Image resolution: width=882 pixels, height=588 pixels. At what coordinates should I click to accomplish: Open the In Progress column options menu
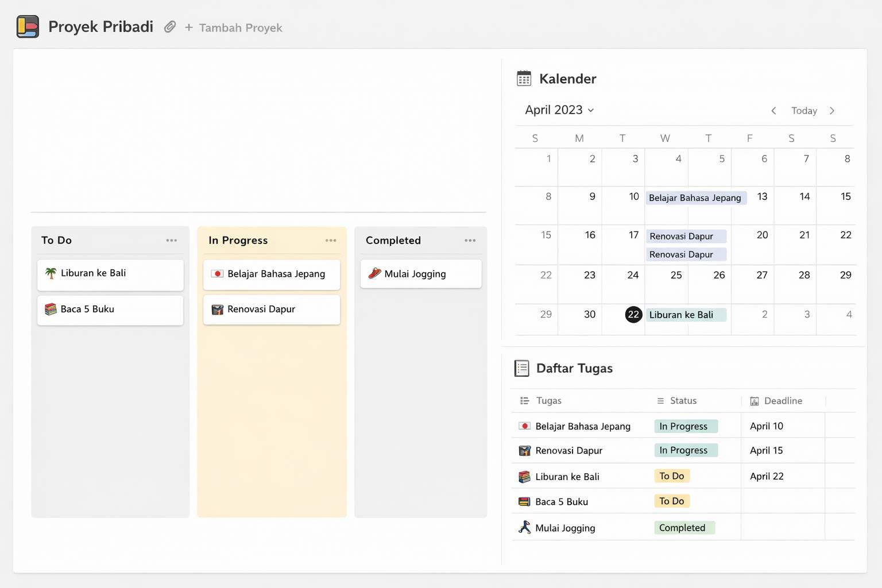point(331,241)
